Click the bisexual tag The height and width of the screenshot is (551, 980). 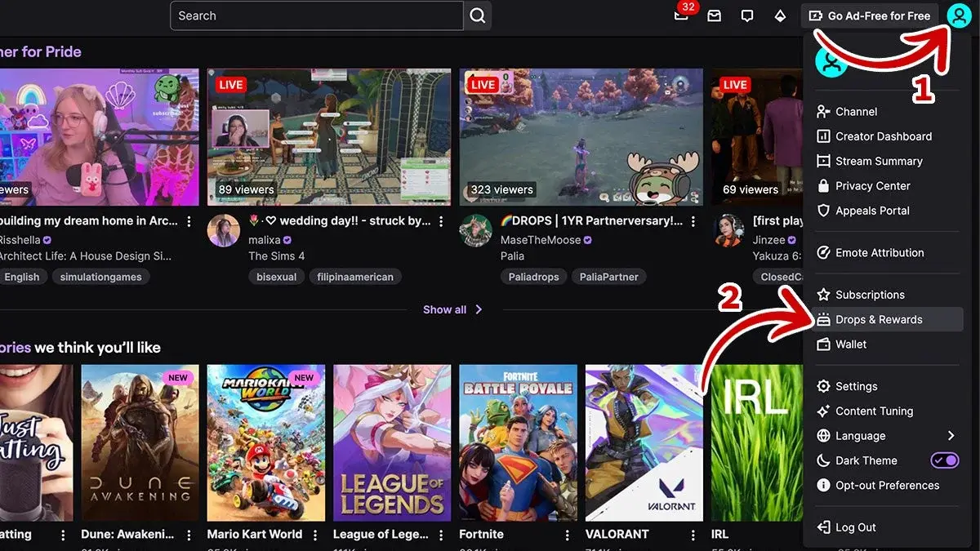274,277
